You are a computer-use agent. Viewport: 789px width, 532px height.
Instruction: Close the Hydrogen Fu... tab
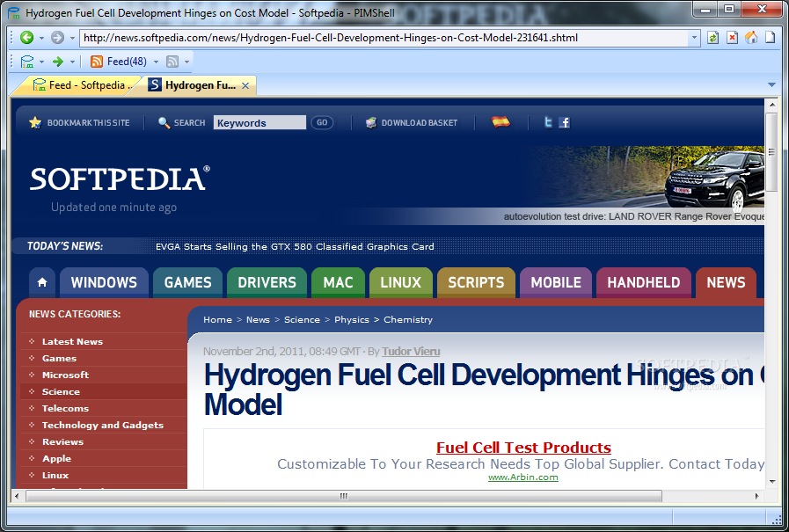245,86
